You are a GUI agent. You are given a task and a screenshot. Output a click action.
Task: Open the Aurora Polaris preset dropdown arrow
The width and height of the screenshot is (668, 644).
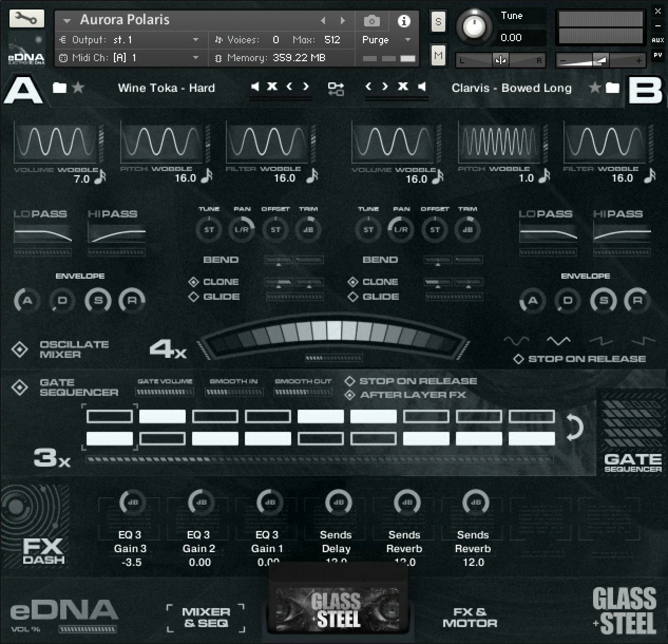(x=66, y=21)
